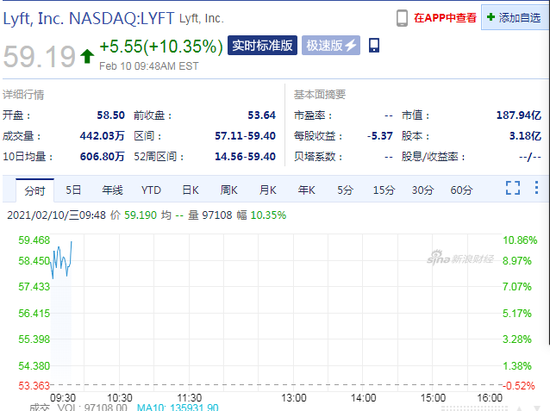Click the 10.86% percentage axis label
550x411 pixels.
coord(519,240)
